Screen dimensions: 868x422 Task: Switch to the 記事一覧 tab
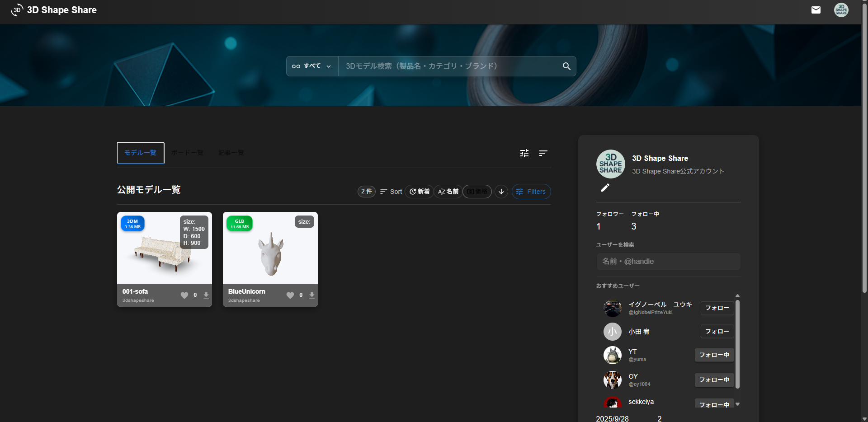tap(231, 153)
